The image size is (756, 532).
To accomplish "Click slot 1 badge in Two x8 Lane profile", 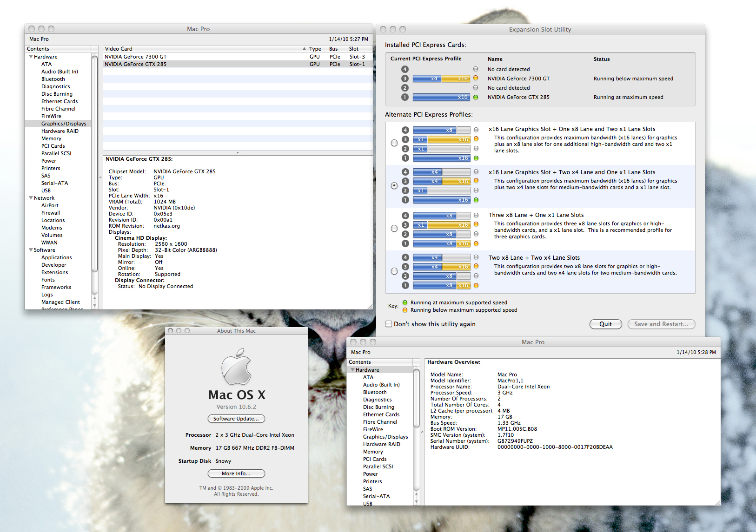I will 405,285.
